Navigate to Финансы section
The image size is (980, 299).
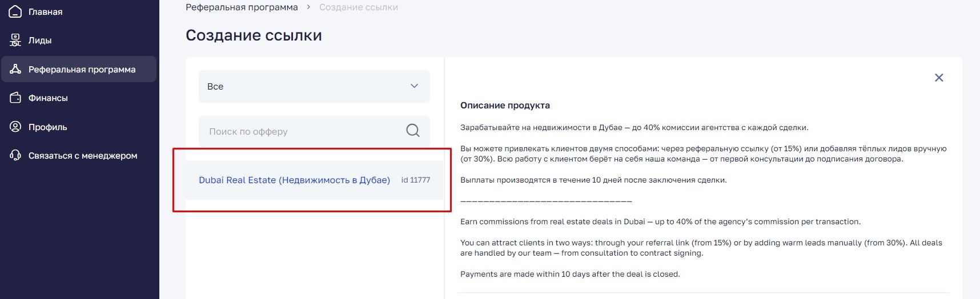pyautogui.click(x=48, y=98)
